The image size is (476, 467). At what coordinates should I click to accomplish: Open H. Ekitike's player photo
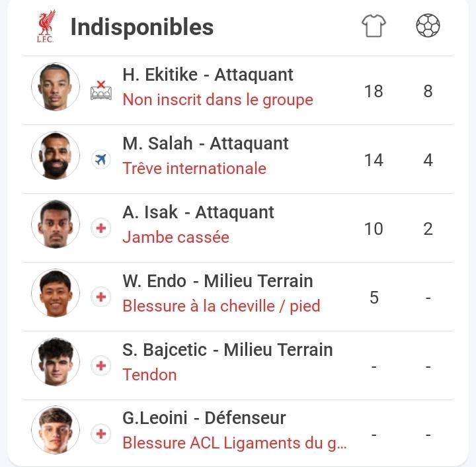[56, 87]
